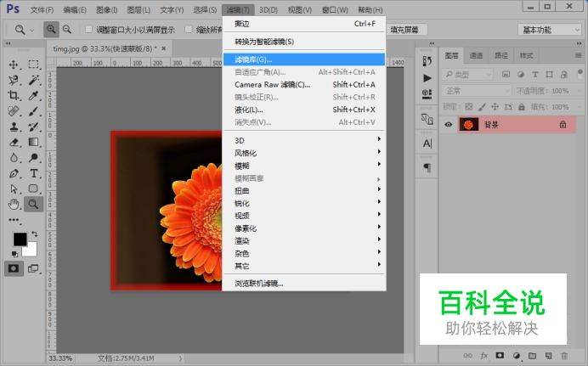Screen dimensions: 588x366
Task: Swap foreground and background colors
Action: point(35,234)
